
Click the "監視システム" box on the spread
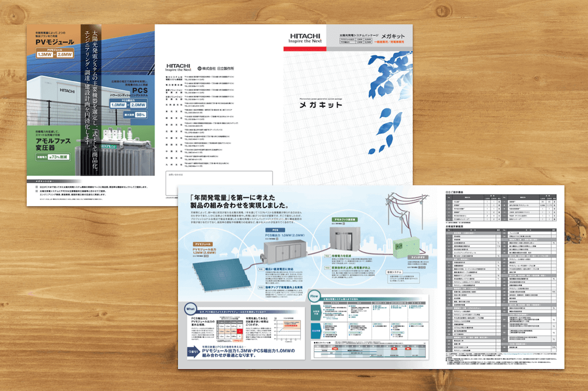[x=403, y=277]
